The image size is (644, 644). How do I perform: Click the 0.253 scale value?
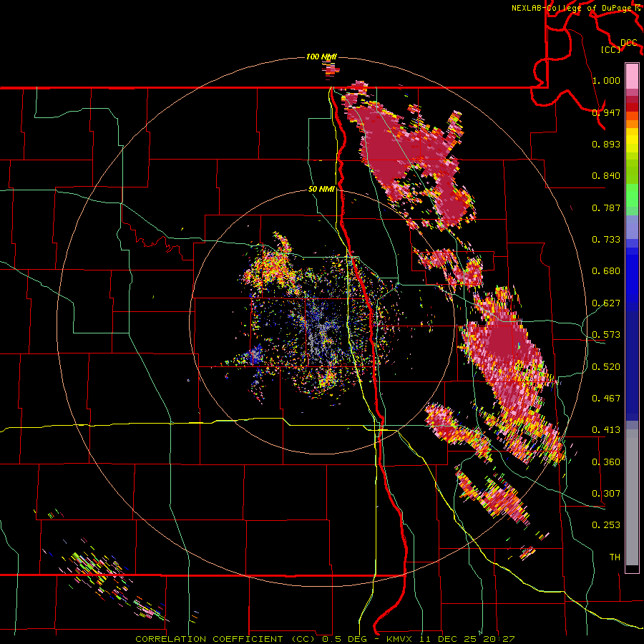[x=606, y=525]
